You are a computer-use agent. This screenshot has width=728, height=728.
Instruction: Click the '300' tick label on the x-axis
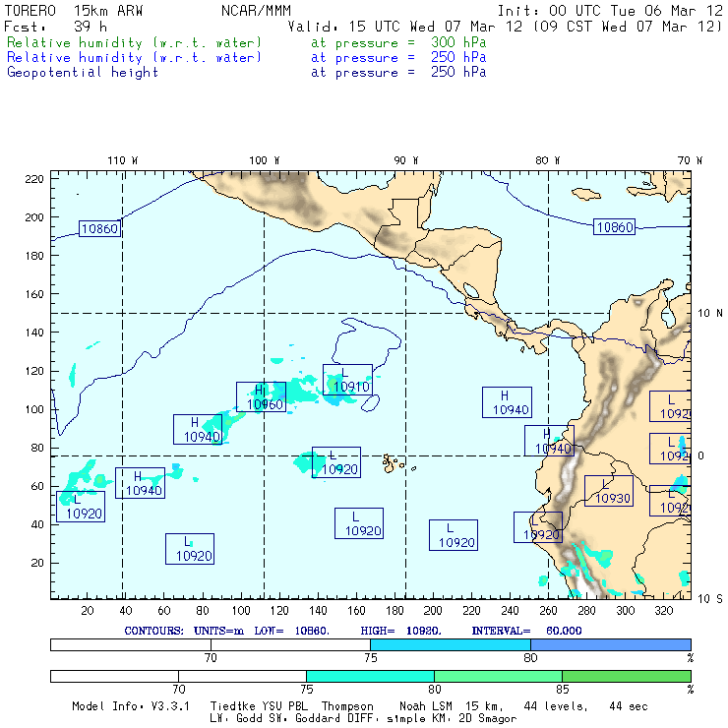click(x=625, y=611)
